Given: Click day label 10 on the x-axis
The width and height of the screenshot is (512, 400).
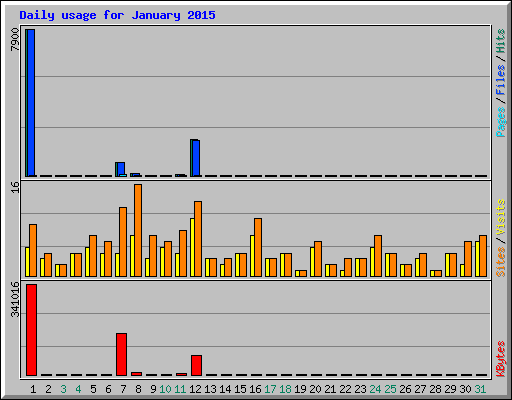Looking at the screenshot, I should [x=165, y=389].
